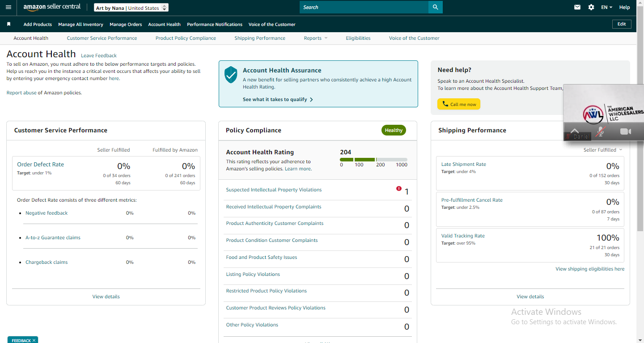Open the Late Shipment Rate link
Image resolution: width=644 pixels, height=343 pixels.
464,164
